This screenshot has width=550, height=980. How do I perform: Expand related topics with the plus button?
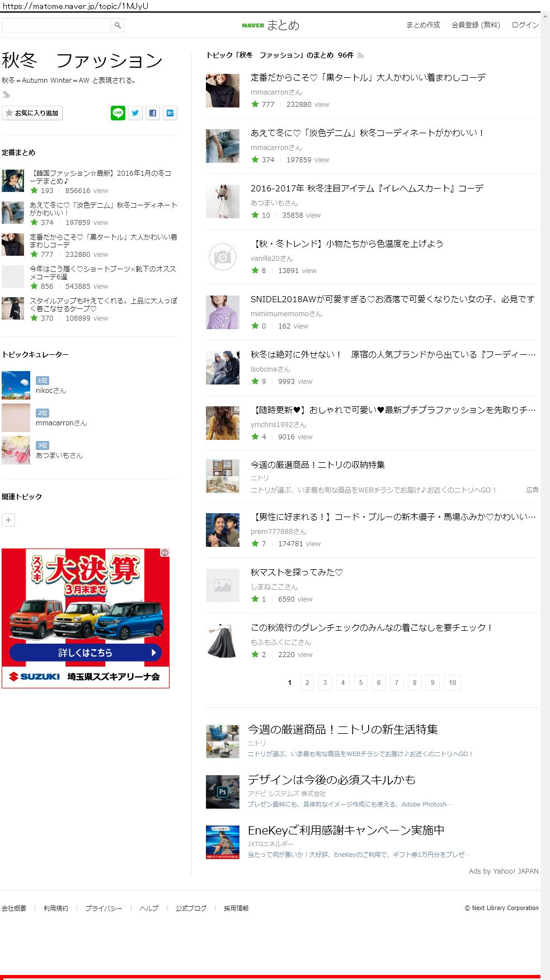click(x=8, y=520)
